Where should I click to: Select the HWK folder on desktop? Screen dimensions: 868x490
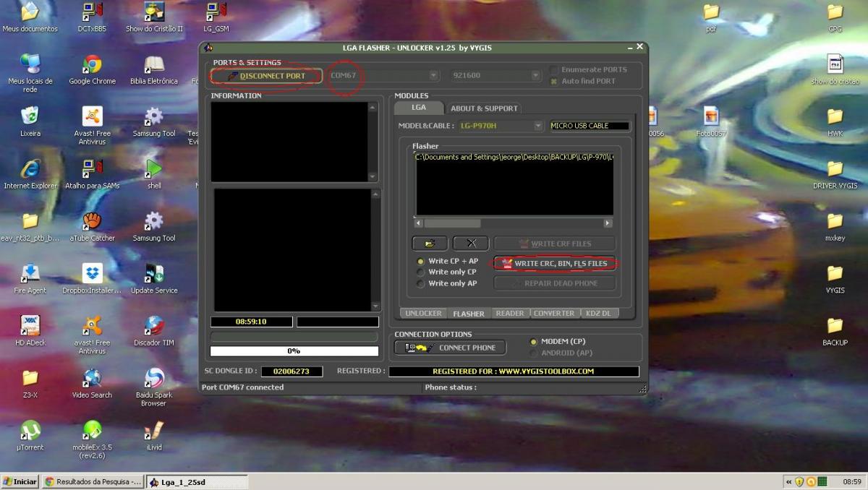(x=835, y=121)
